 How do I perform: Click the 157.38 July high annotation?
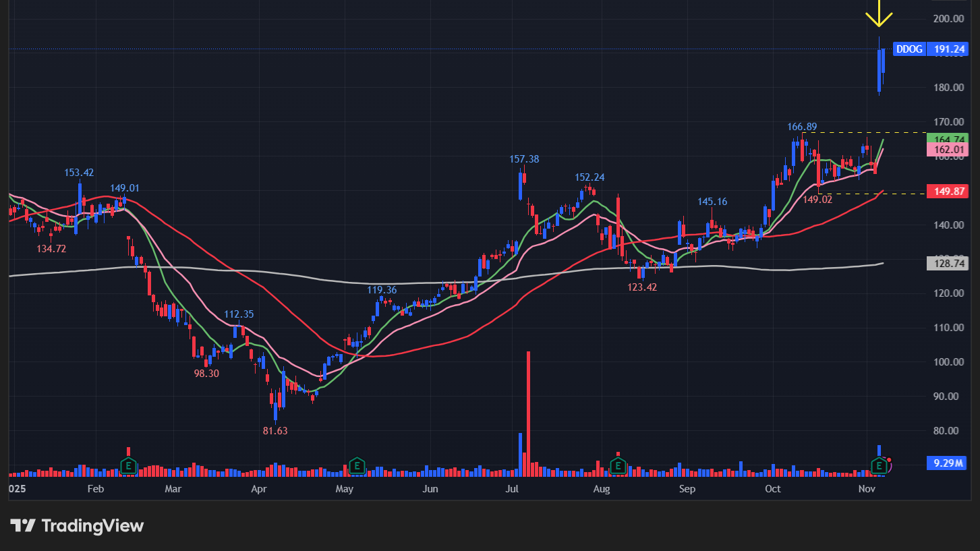click(x=524, y=159)
